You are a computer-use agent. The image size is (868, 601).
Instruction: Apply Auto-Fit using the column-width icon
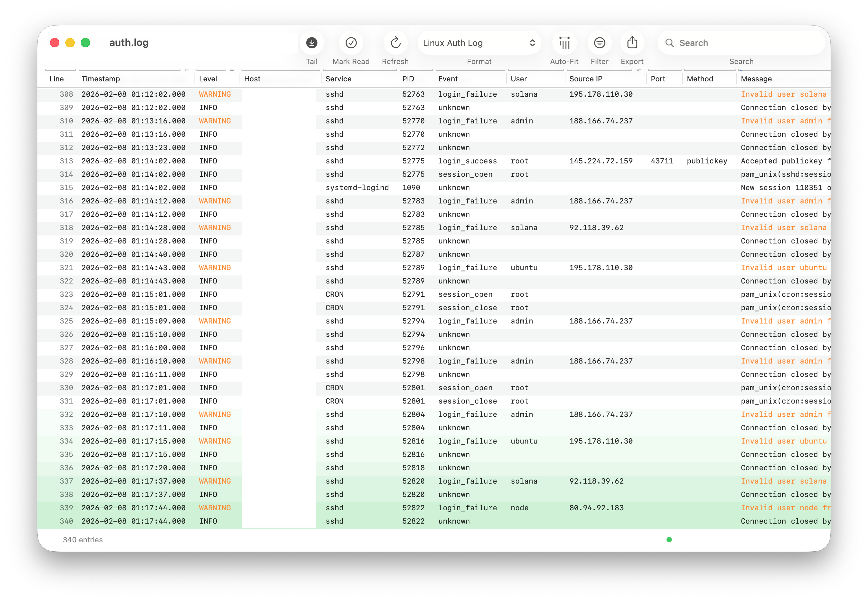click(x=564, y=43)
